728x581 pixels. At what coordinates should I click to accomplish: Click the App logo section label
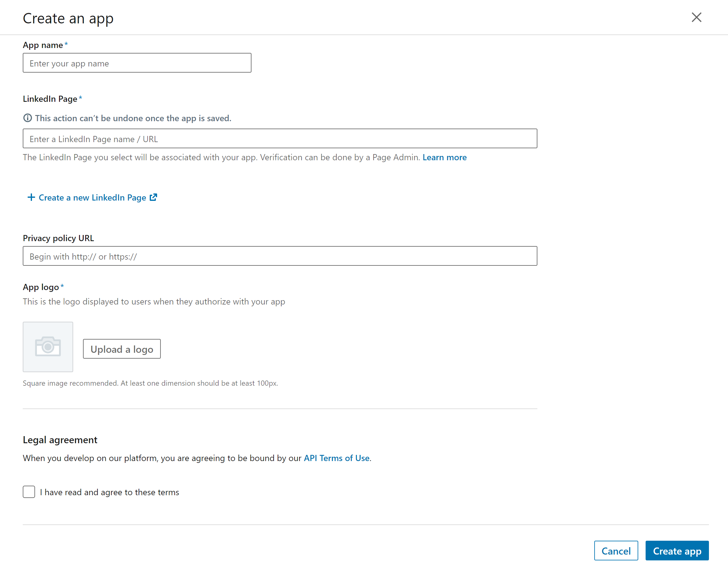(41, 287)
